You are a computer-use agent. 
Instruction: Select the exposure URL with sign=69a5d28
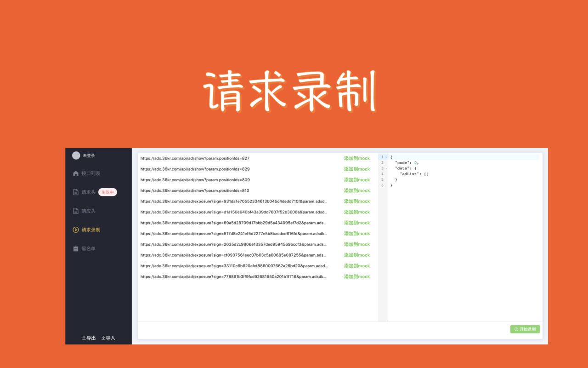click(234, 223)
